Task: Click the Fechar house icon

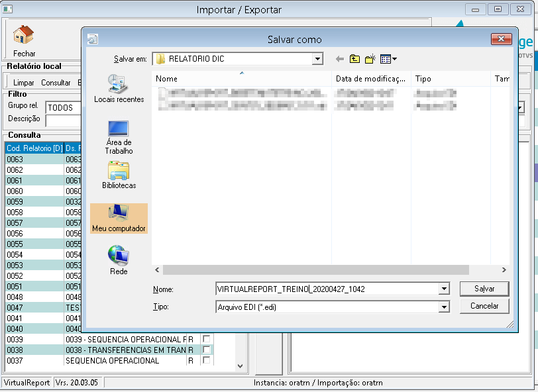Action: click(23, 34)
